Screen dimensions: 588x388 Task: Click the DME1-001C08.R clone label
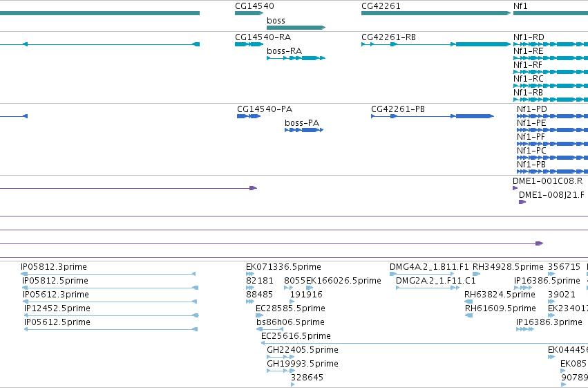547,181
